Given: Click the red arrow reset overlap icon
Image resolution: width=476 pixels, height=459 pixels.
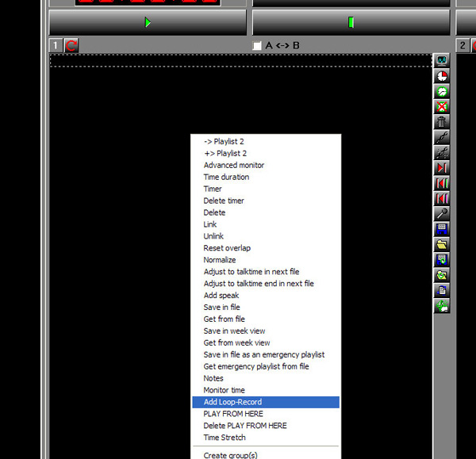Looking at the screenshot, I should point(442,168).
